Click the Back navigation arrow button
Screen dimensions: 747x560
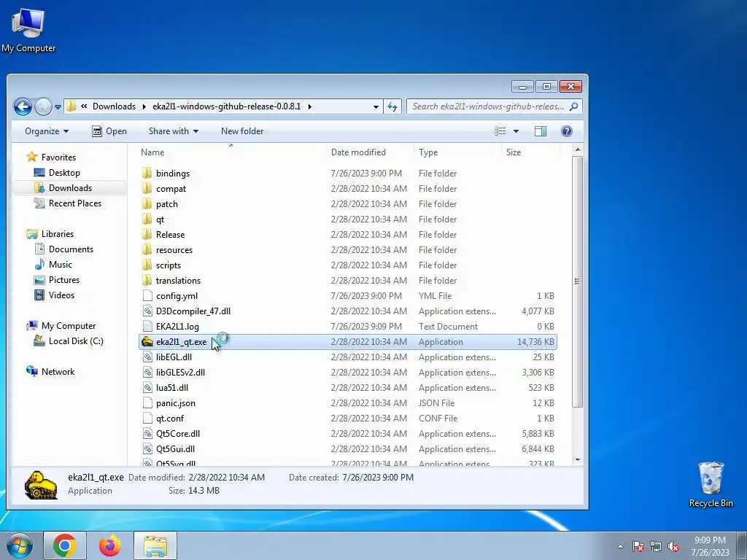pos(23,106)
